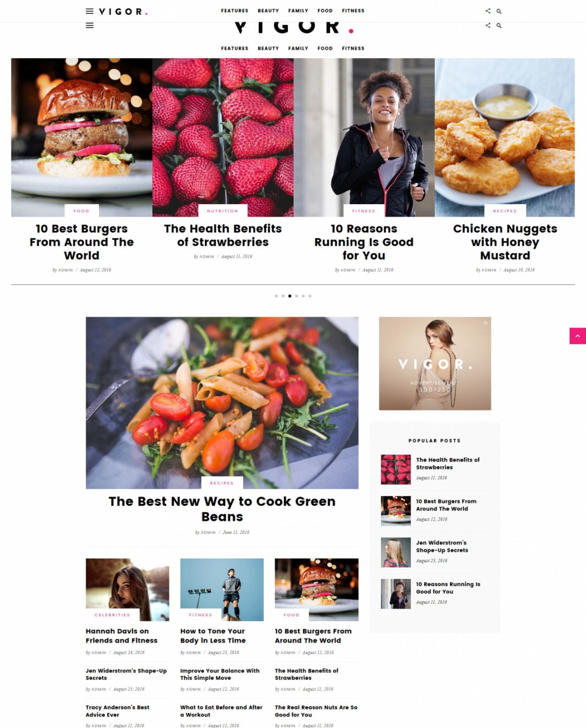Select the active third carousel dot
This screenshot has width=586, height=728.
(x=290, y=296)
